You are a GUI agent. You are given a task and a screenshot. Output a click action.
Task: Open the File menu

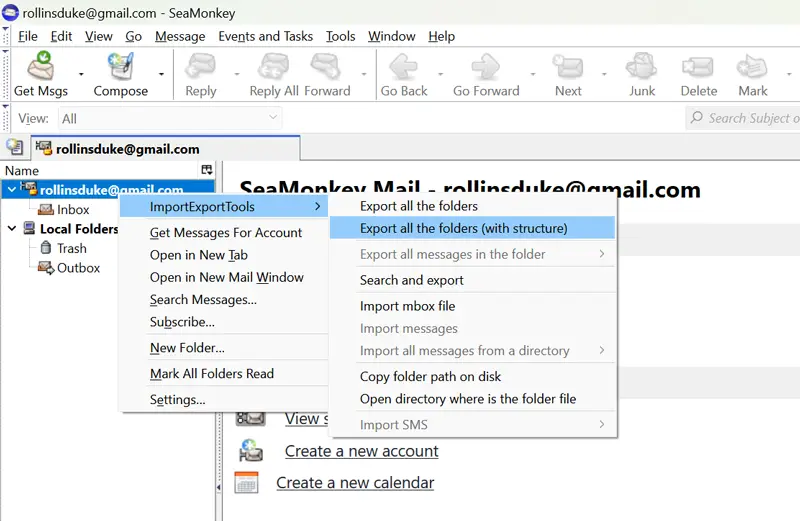(x=28, y=36)
